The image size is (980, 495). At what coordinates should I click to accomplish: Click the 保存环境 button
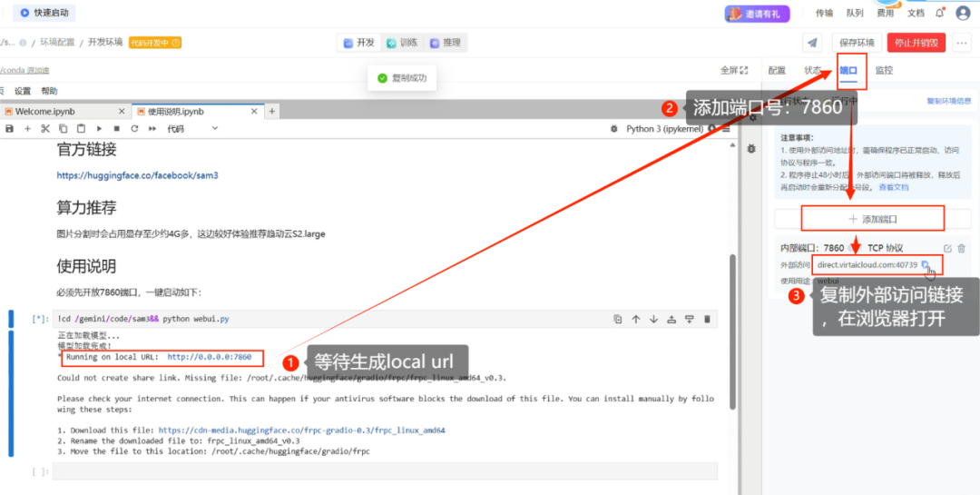pos(857,43)
